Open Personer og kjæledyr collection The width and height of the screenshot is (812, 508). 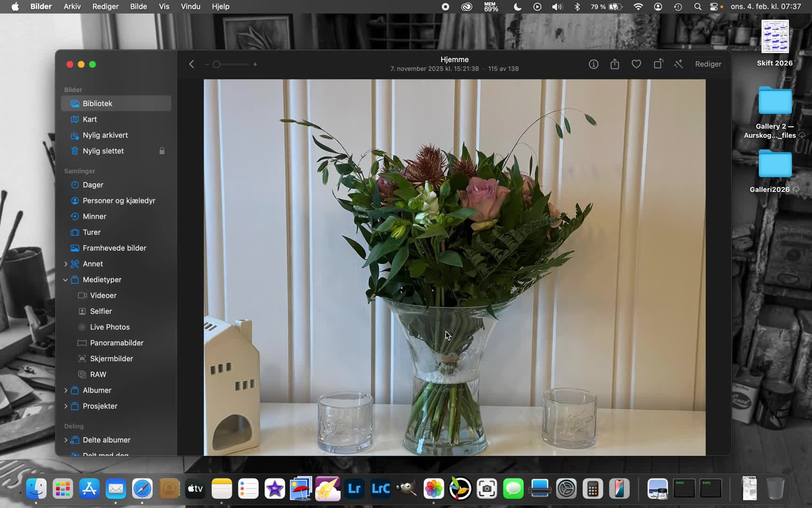coord(118,201)
